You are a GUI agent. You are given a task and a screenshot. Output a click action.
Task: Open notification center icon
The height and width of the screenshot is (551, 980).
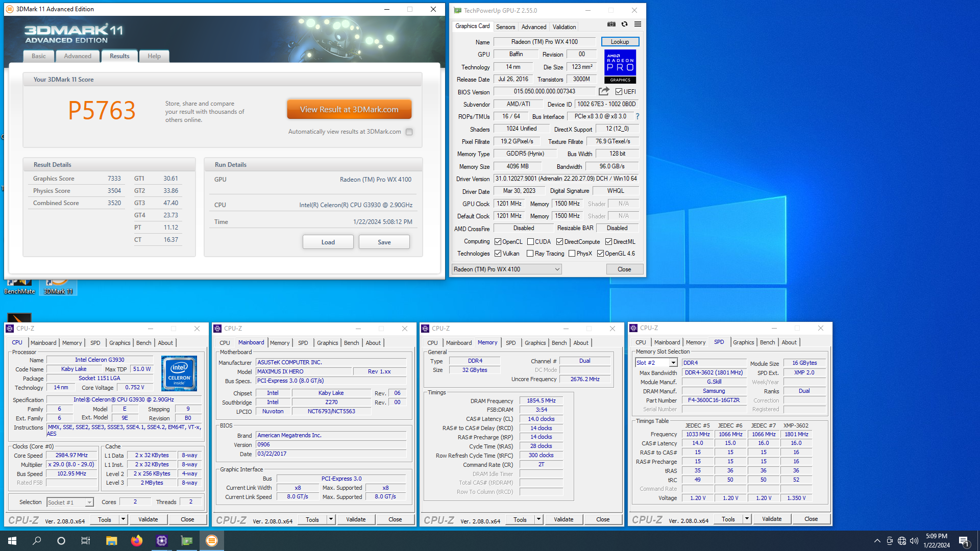[964, 541]
